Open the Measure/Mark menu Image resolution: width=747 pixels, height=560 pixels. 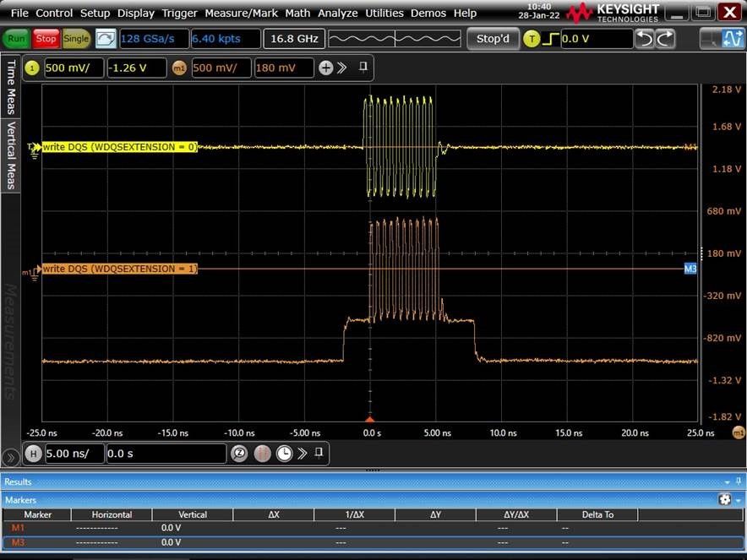(241, 13)
